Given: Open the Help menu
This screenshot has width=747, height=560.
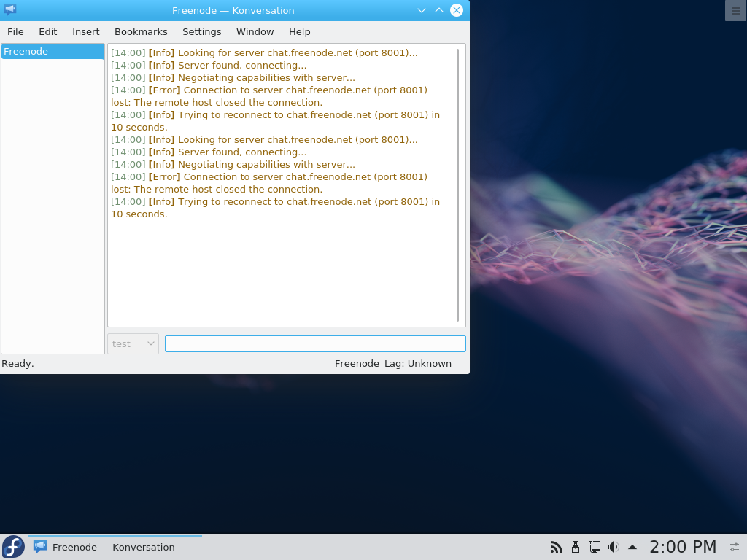Looking at the screenshot, I should click(x=300, y=31).
